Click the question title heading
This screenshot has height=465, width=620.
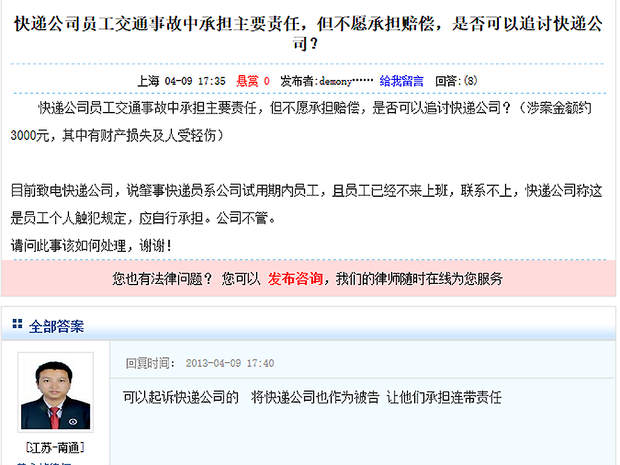[308, 33]
